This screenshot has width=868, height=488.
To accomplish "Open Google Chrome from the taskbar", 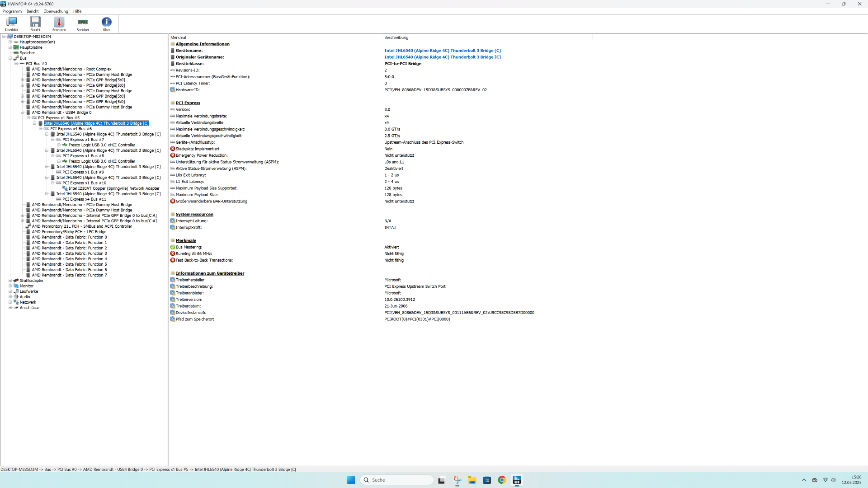I will pos(502,480).
